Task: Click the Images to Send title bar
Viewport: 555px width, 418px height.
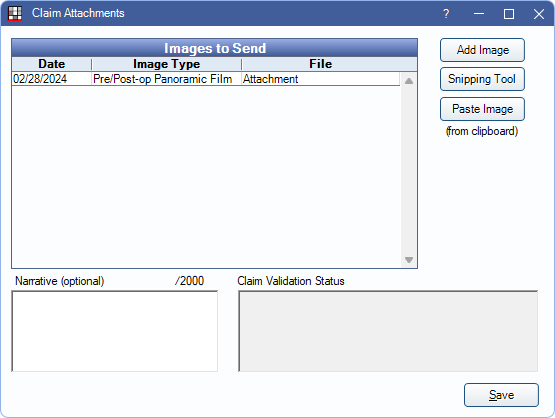Action: (x=214, y=48)
